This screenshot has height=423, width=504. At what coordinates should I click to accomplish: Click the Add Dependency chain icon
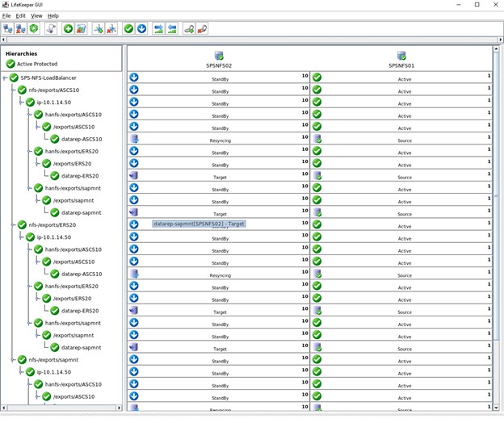click(x=189, y=28)
